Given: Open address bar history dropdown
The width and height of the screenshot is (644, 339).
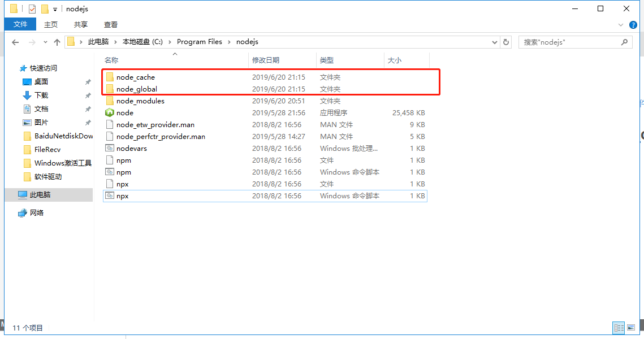Looking at the screenshot, I should pyautogui.click(x=495, y=42).
